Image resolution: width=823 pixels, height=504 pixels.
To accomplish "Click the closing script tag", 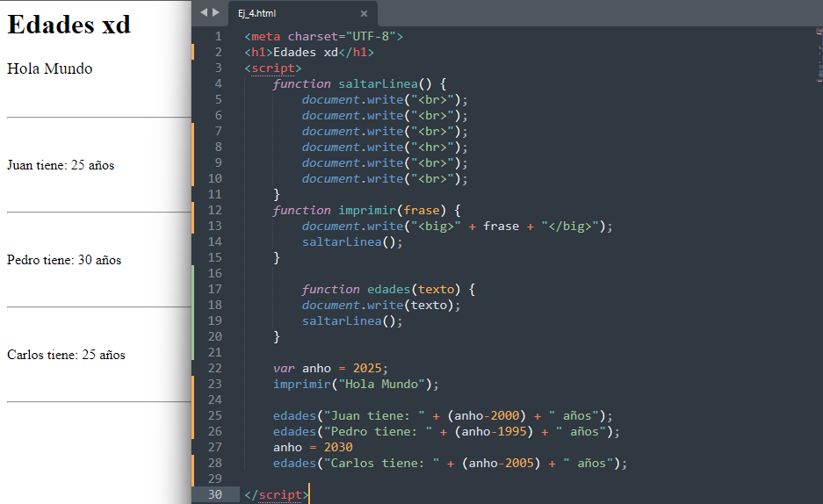I will coord(277,495).
